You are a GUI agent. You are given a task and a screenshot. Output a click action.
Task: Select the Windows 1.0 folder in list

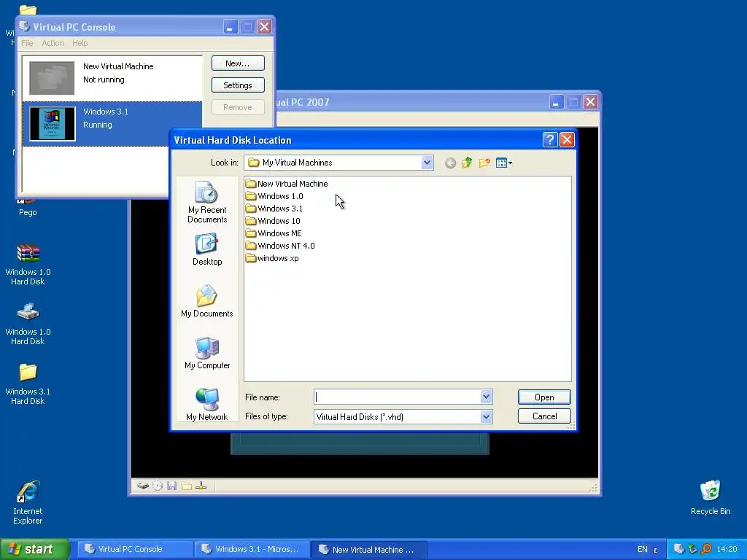(274, 196)
